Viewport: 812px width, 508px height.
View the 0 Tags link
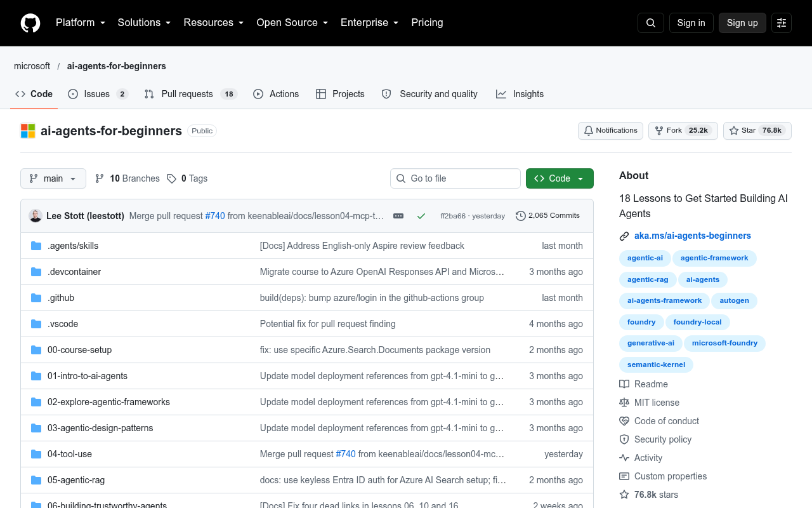pos(187,178)
